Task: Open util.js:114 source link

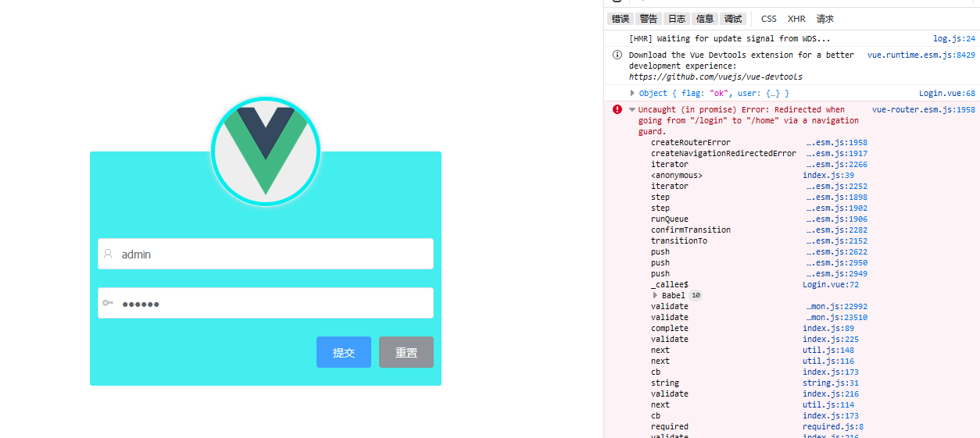Action: tap(828, 404)
